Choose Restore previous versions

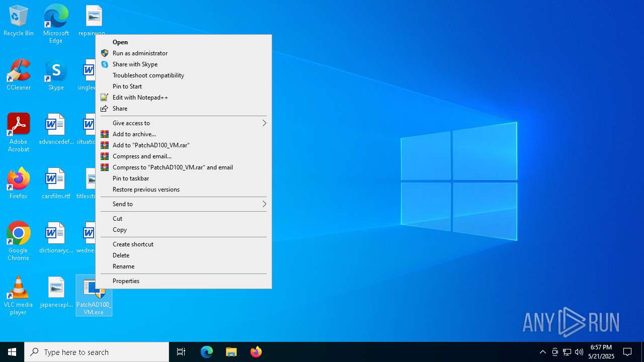pos(184,190)
